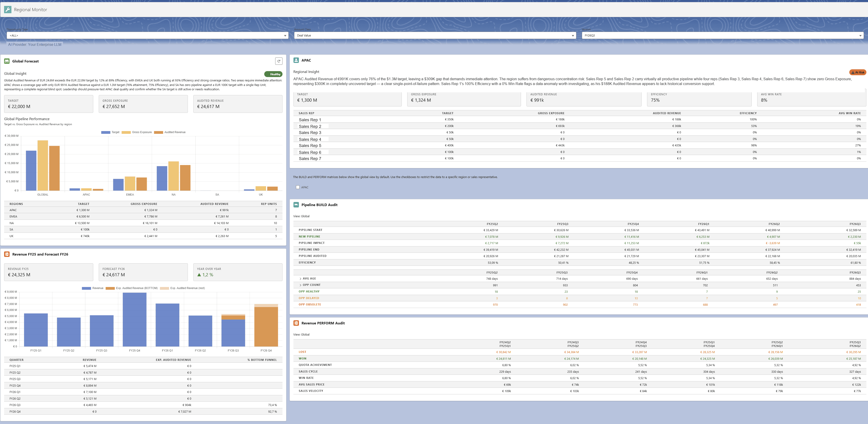Click the Revenue FY25 and Forecast icon
The width and height of the screenshot is (868, 424).
coord(7,254)
